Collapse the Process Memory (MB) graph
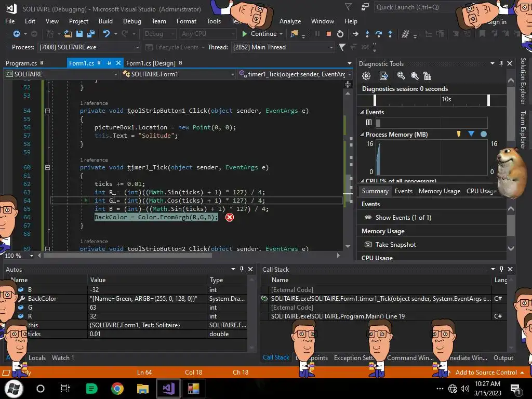The height and width of the screenshot is (399, 532). tap(362, 135)
